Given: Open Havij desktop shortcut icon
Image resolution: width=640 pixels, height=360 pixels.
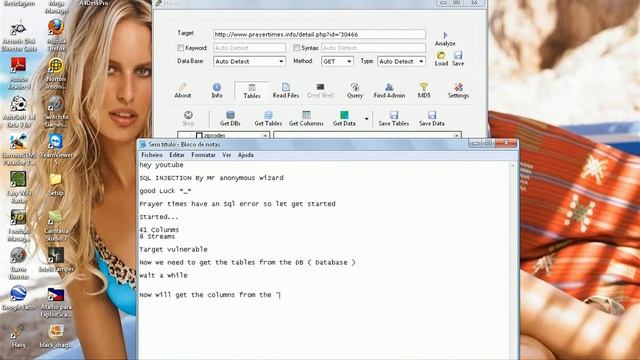Looking at the screenshot, I should 18,331.
